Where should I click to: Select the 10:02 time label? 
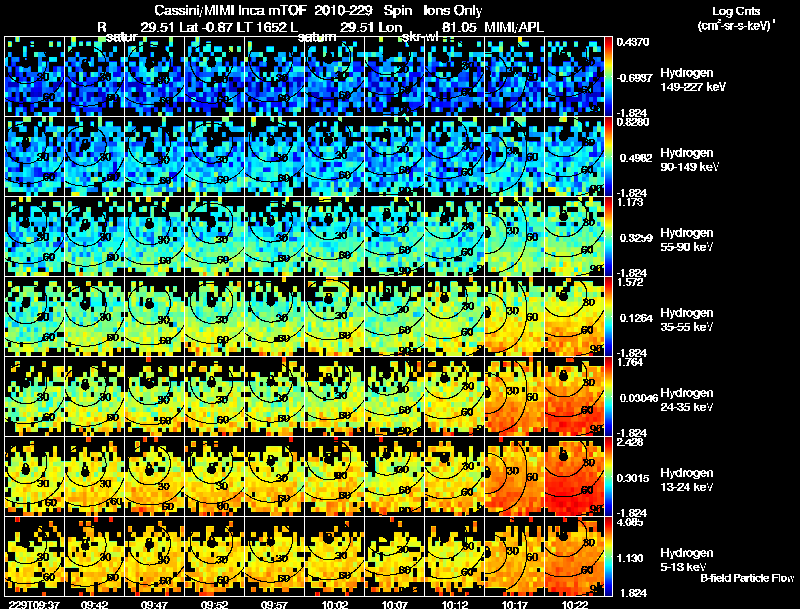pyautogui.click(x=335, y=604)
